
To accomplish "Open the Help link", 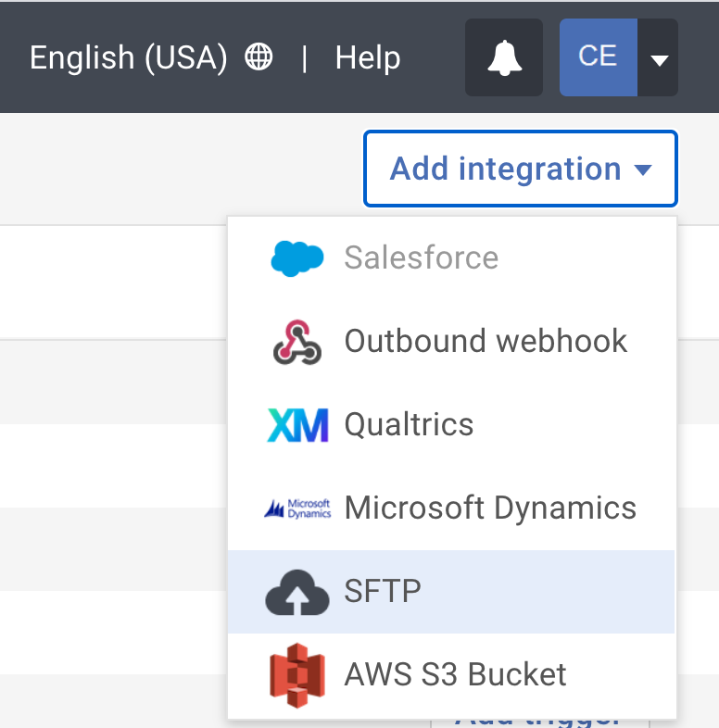I will pos(368,58).
